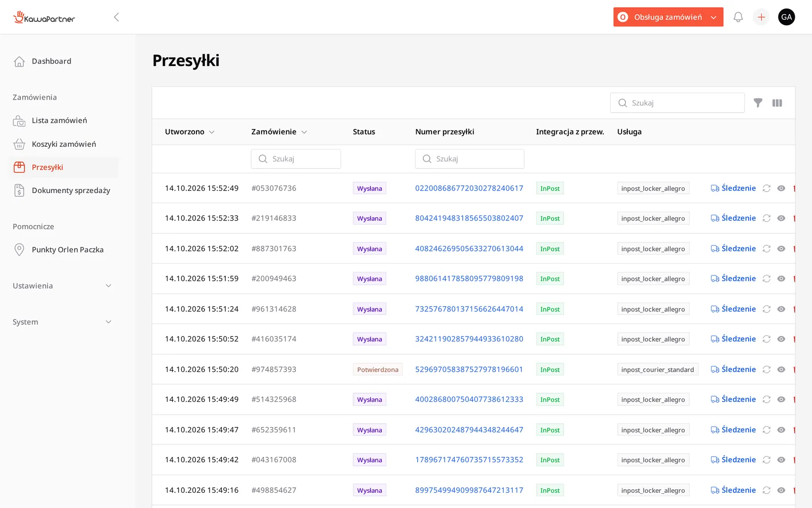Click the plus add button in header
812x508 pixels.
click(761, 17)
